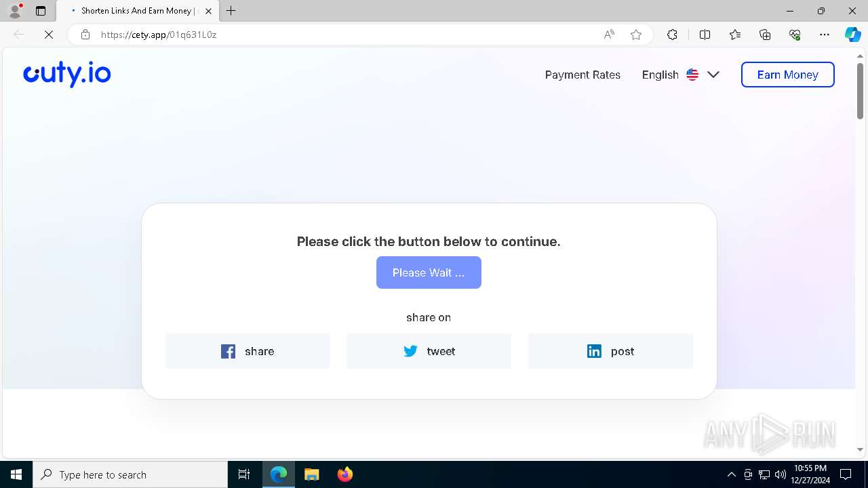Click the address bar URL
Viewport: 868px width, 488px height.
(x=159, y=35)
